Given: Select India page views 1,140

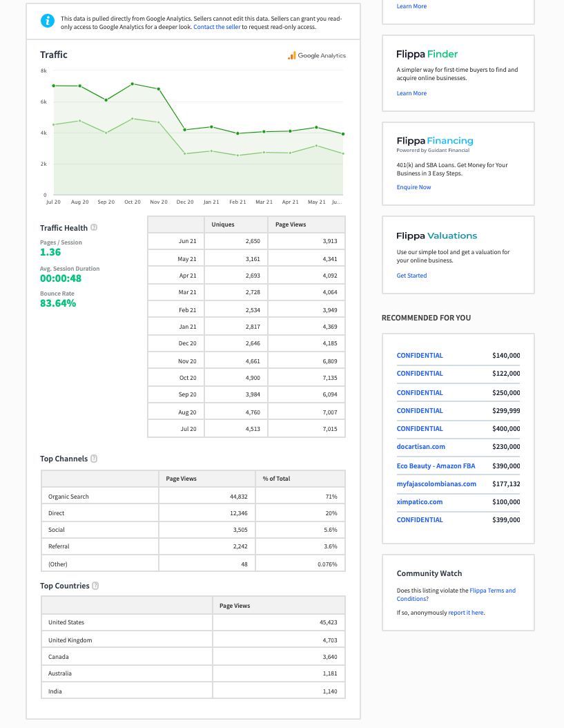Looking at the screenshot, I should 329,691.
